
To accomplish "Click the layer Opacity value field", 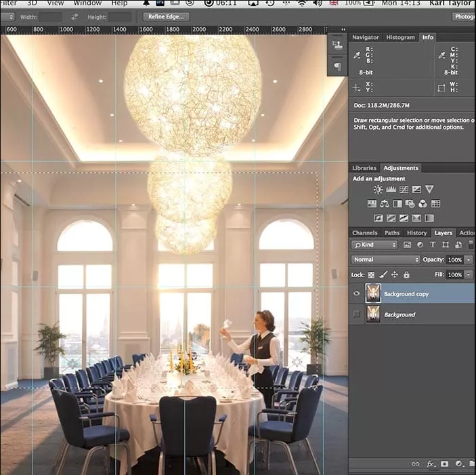I will (455, 260).
